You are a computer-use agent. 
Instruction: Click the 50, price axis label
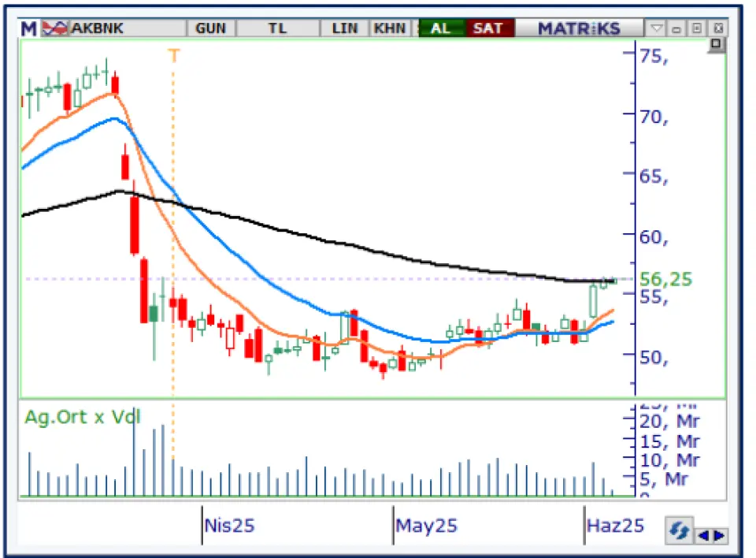654,357
